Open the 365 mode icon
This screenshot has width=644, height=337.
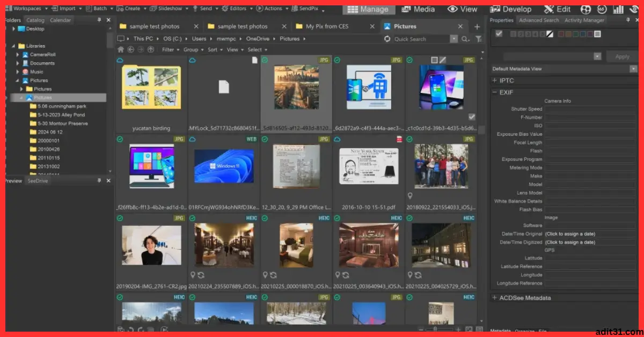click(602, 9)
